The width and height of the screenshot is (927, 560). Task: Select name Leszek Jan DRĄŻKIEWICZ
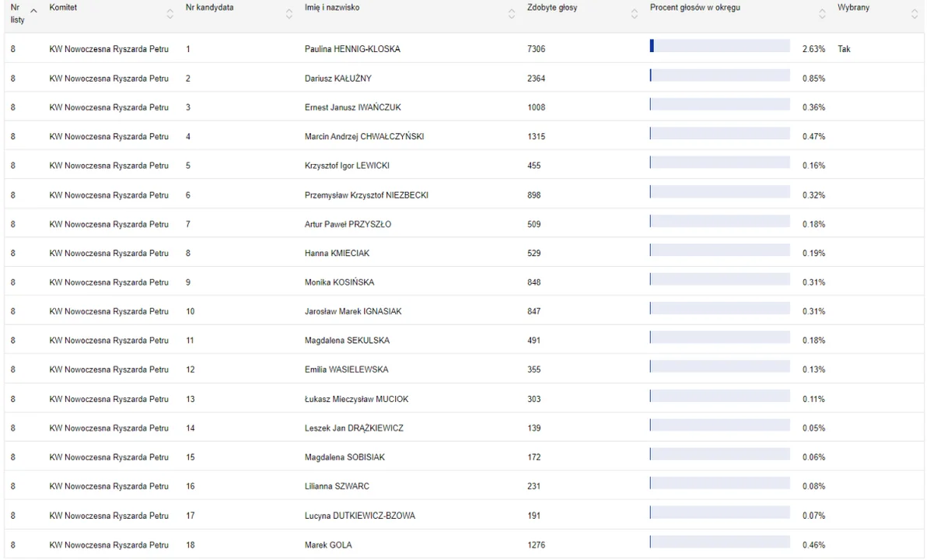pos(354,428)
